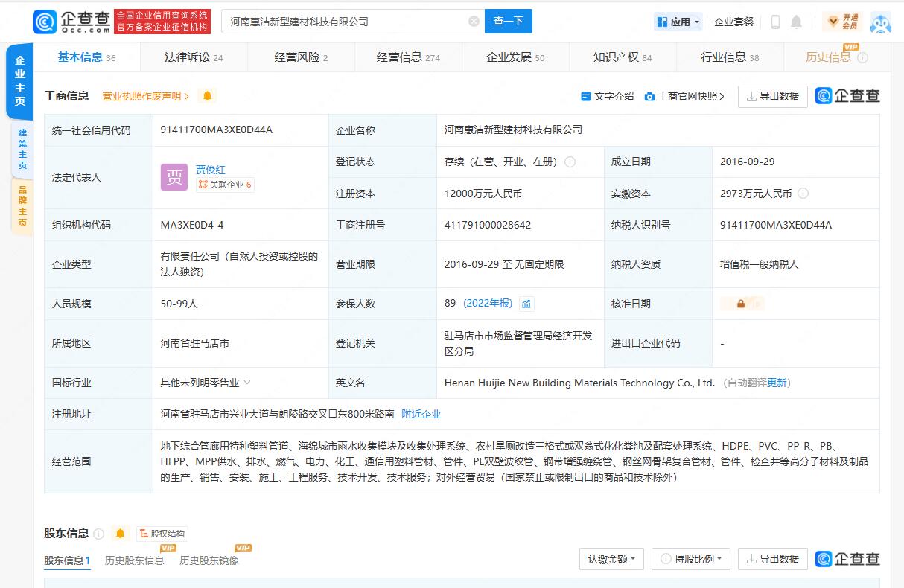Click 成立日期 value 2016-09-29
The image size is (904, 588).
(748, 162)
